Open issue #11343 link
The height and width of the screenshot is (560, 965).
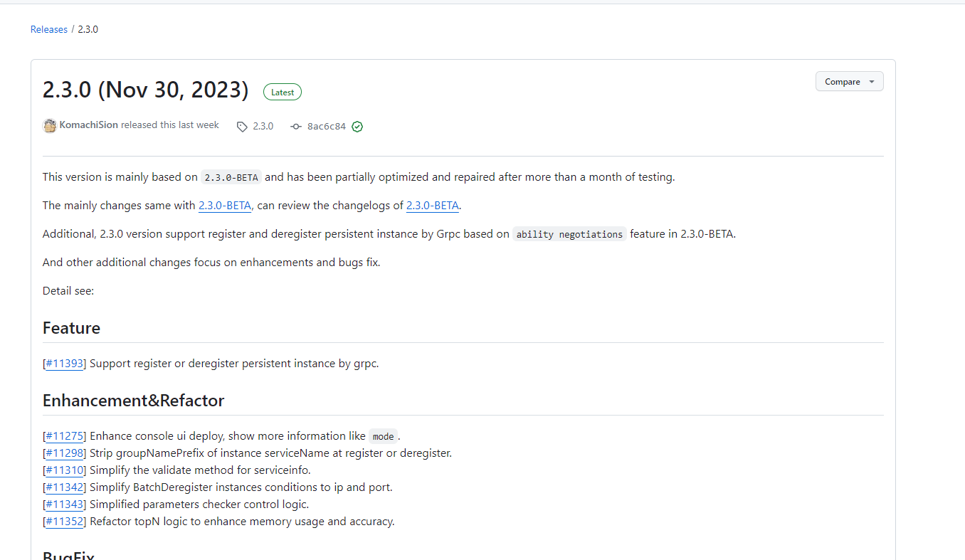point(65,504)
